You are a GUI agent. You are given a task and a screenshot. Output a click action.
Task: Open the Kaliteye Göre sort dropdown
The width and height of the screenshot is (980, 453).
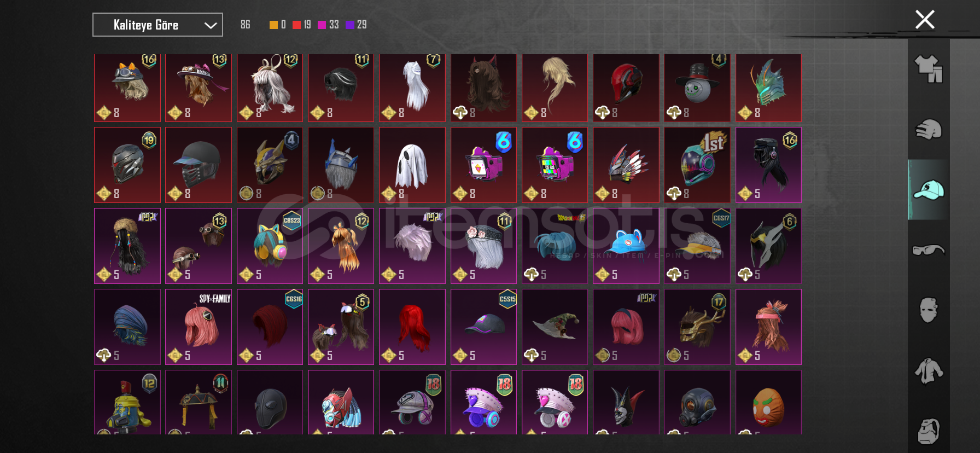tap(157, 25)
